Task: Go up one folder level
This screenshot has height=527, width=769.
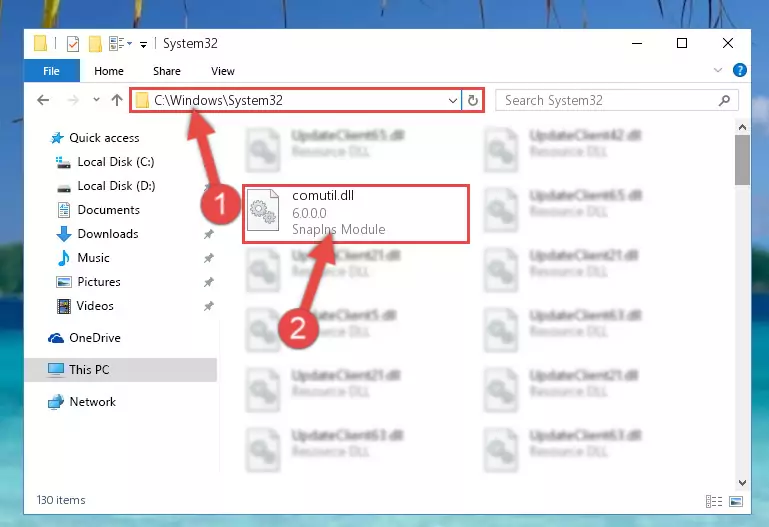Action: click(x=117, y=100)
